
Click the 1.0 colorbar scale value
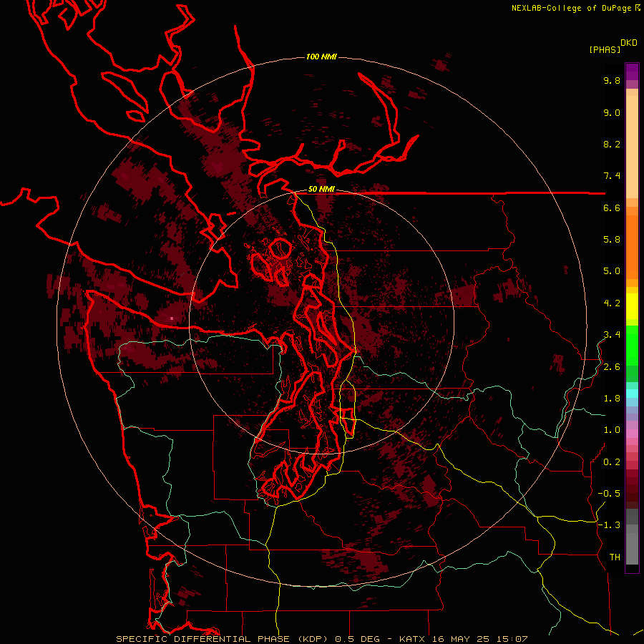[x=612, y=431]
